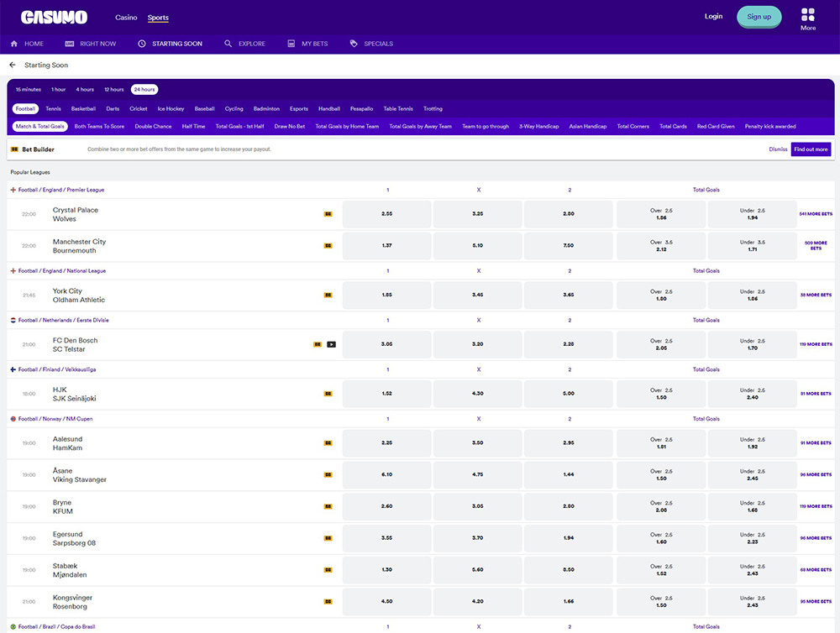Click Bet Builder icon for HJK vs SJK Seinäjoki
840x633 pixels.
pyautogui.click(x=328, y=394)
